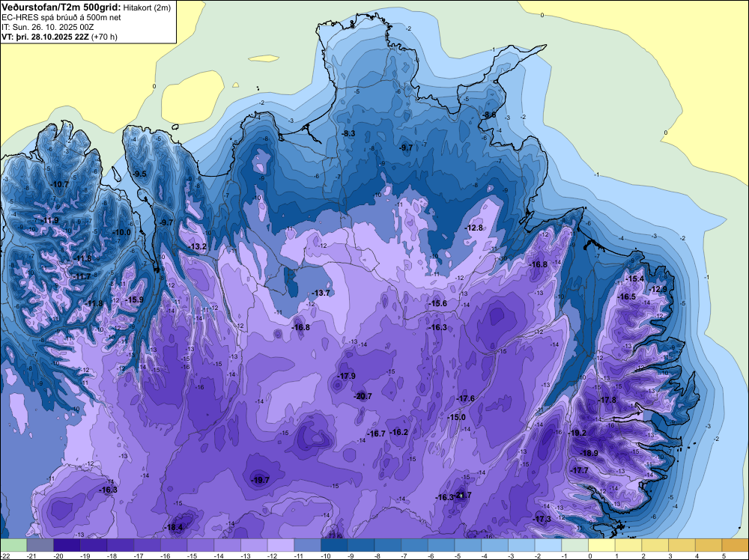Screen dimensions: 749x560
Task: Select the -13.2 temperature value
Action: point(198,247)
